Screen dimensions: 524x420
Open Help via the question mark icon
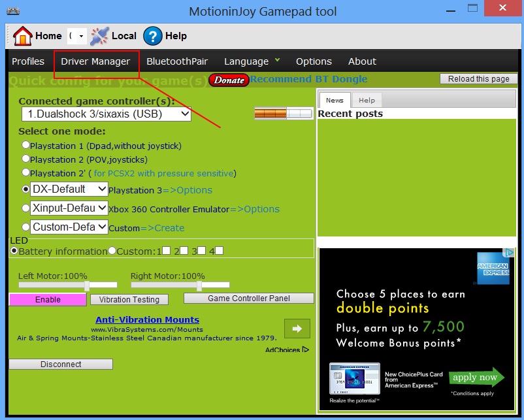[x=152, y=35]
